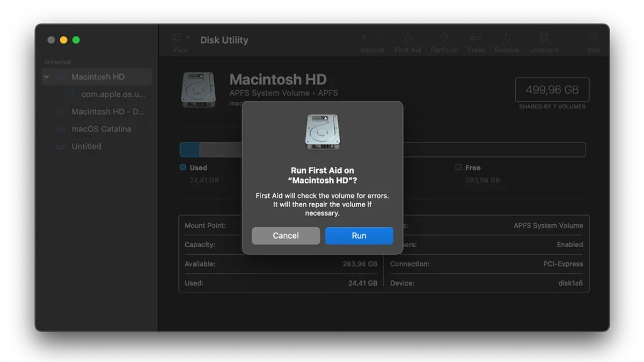Click the add volume plus icon

coord(364,37)
